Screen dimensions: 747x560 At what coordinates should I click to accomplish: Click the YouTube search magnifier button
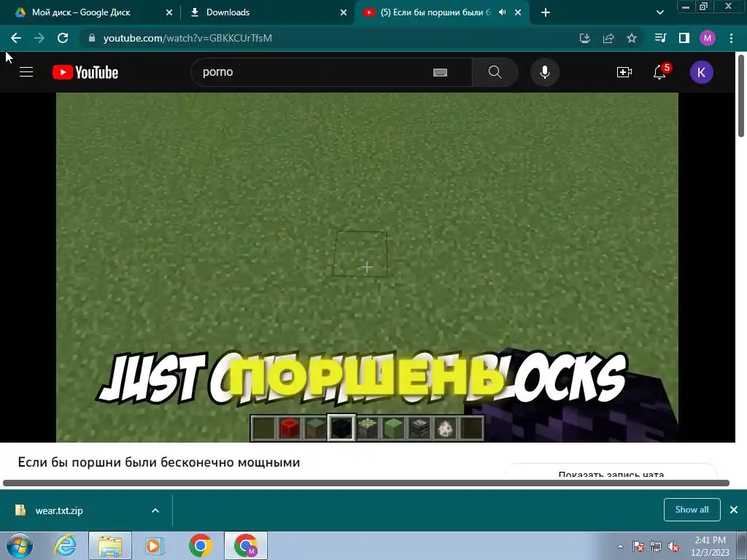495,72
